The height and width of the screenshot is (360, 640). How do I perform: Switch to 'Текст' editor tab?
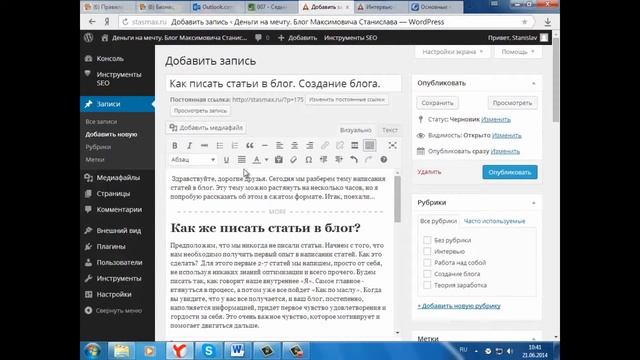[x=389, y=130]
